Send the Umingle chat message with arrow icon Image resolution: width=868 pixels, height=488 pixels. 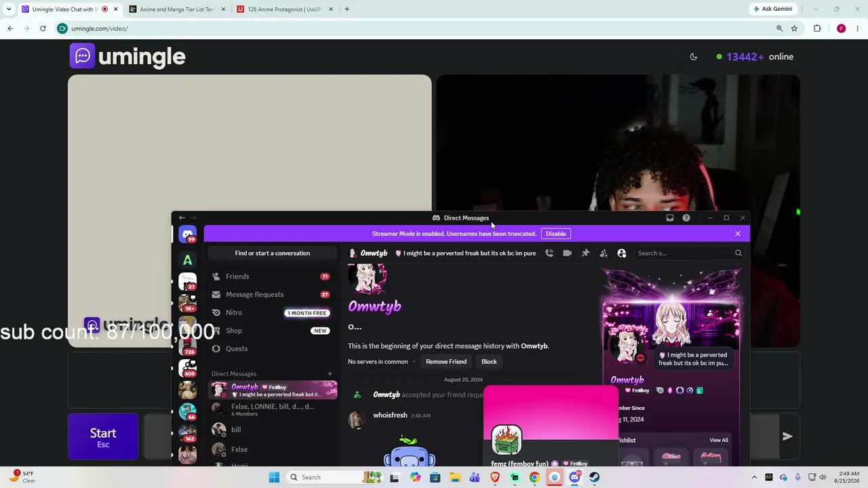coord(787,436)
